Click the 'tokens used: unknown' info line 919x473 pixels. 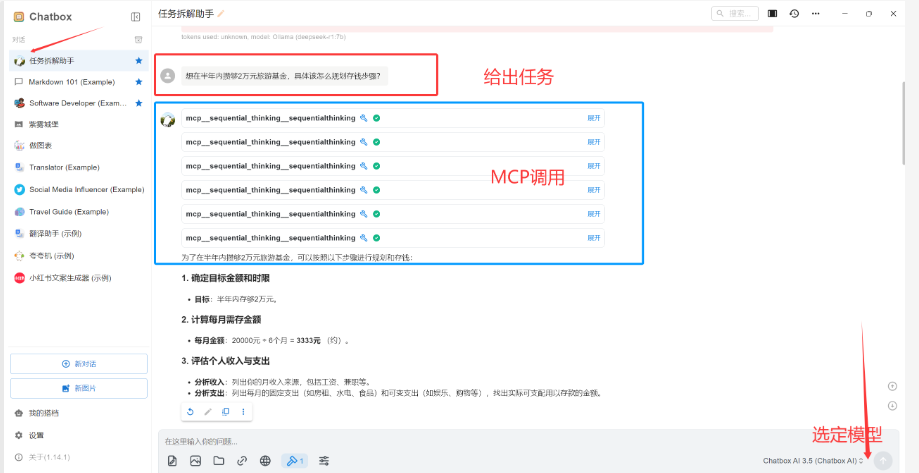264,37
